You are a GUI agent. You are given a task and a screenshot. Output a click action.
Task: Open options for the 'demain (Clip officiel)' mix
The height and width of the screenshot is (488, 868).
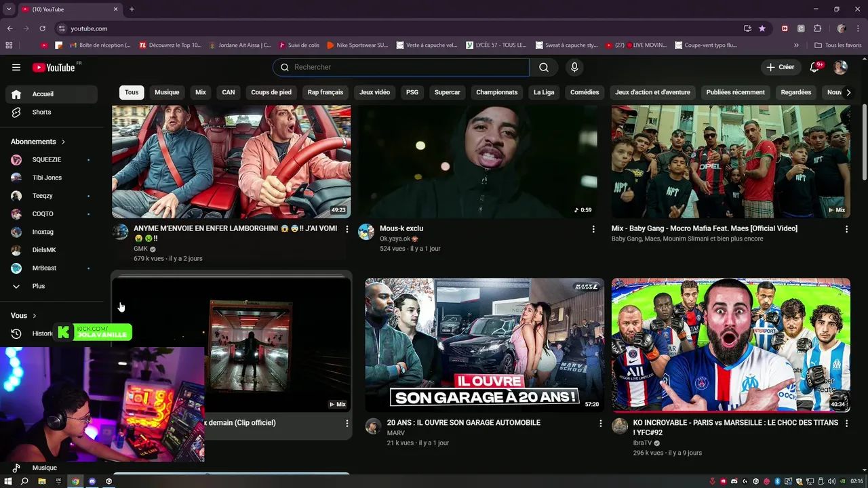tap(347, 423)
